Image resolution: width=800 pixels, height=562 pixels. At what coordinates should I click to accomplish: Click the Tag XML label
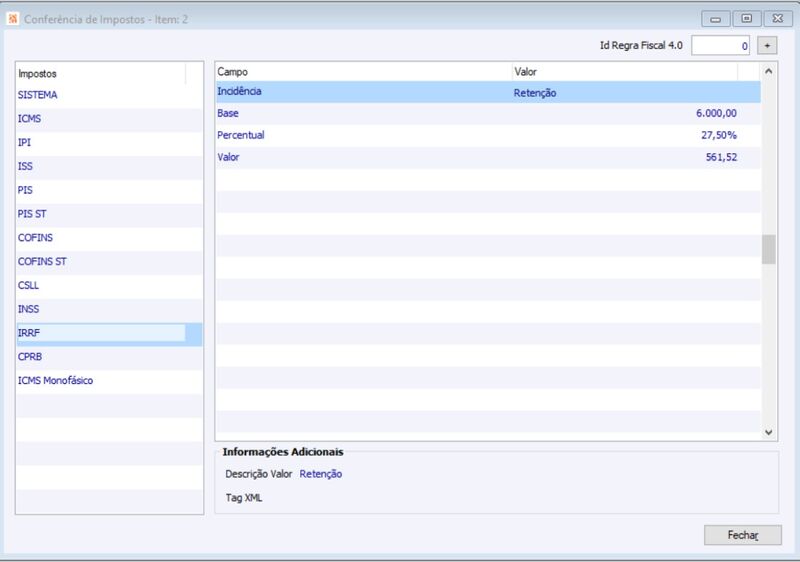[x=244, y=498]
